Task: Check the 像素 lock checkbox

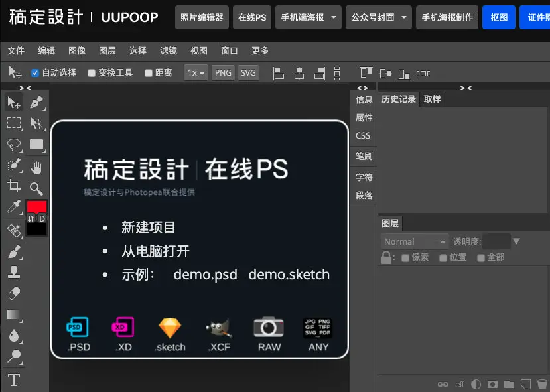Action: point(405,258)
